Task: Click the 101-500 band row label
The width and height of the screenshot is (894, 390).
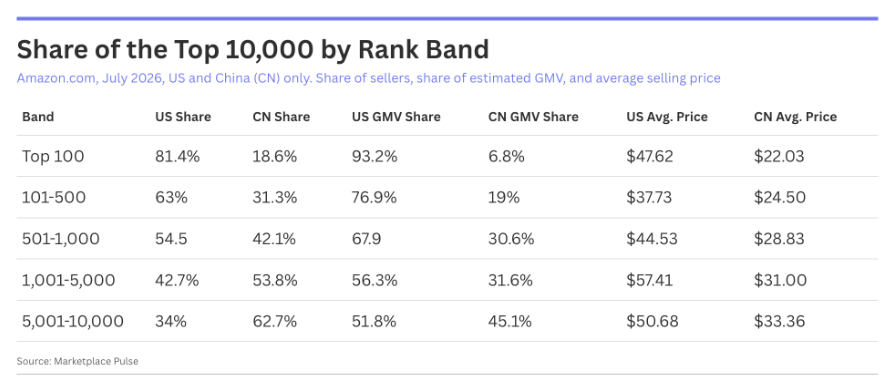Action: pyautogui.click(x=54, y=197)
